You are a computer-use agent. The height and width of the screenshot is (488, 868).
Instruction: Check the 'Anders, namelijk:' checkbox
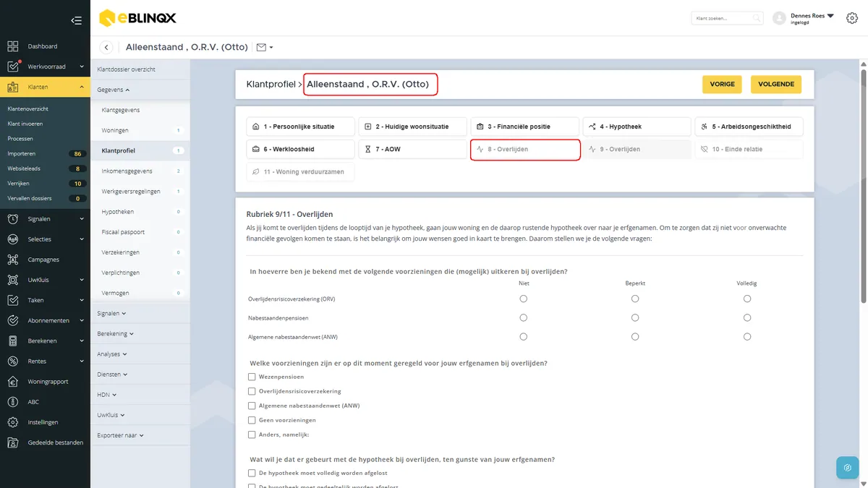click(x=252, y=435)
